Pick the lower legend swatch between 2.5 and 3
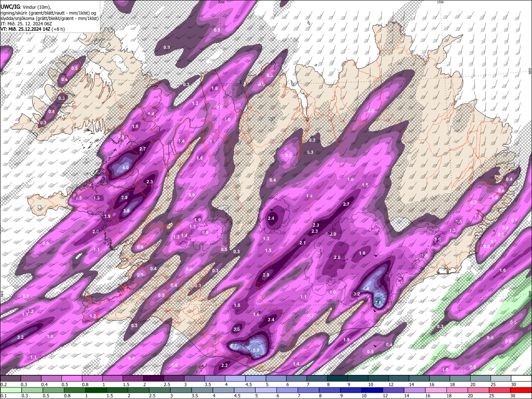532x399 pixels. 160,390
